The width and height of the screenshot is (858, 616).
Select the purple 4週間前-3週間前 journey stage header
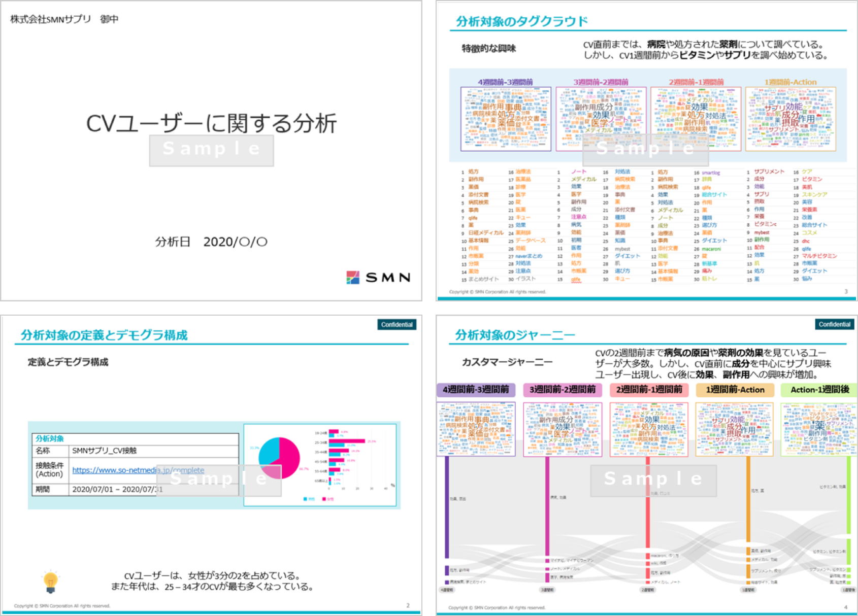(x=476, y=390)
